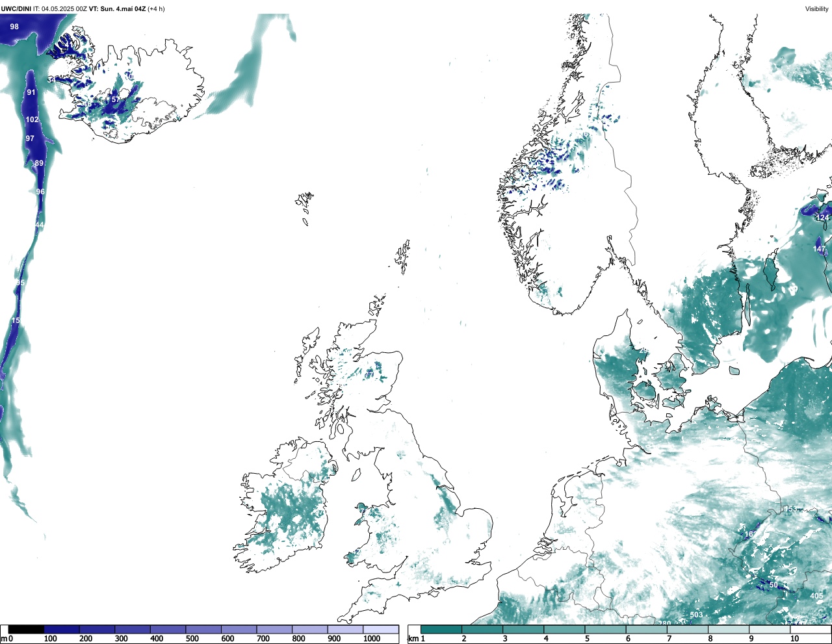Click the pale swatch right of 1000 label
This screenshot has height=644, width=832.
tap(381, 630)
